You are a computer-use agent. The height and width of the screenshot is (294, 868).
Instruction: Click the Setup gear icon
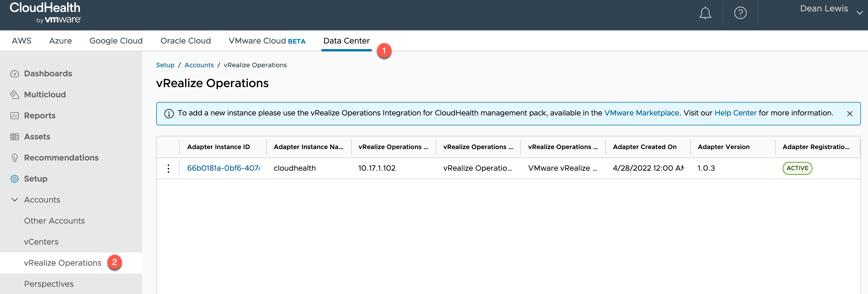[x=15, y=179]
